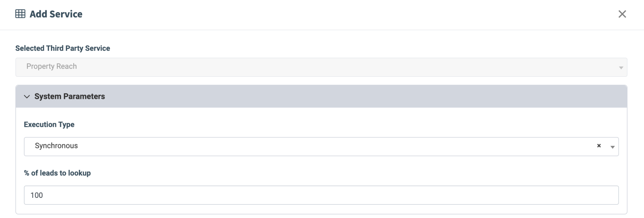Select the Synchronous value text
Image resolution: width=644 pixels, height=218 pixels.
pyautogui.click(x=56, y=146)
